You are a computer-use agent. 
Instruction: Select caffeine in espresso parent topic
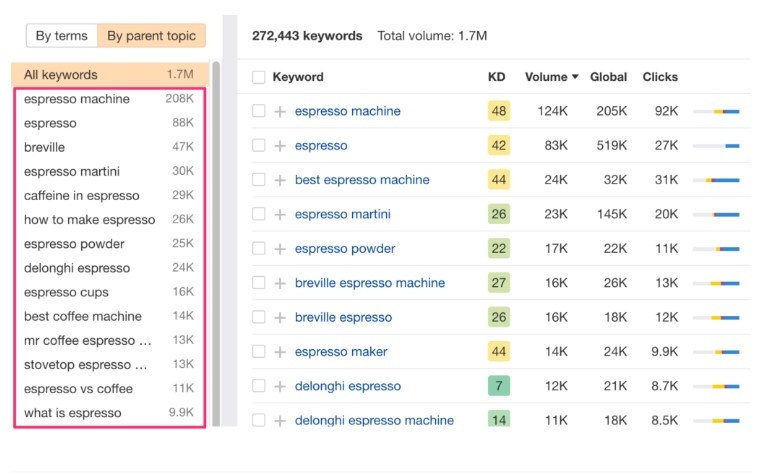[82, 196]
